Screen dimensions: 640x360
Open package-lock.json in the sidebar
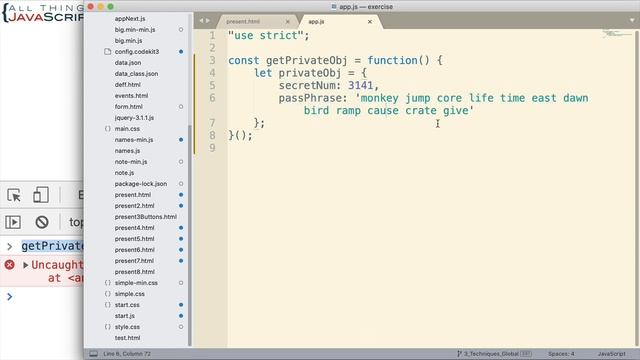click(x=141, y=184)
